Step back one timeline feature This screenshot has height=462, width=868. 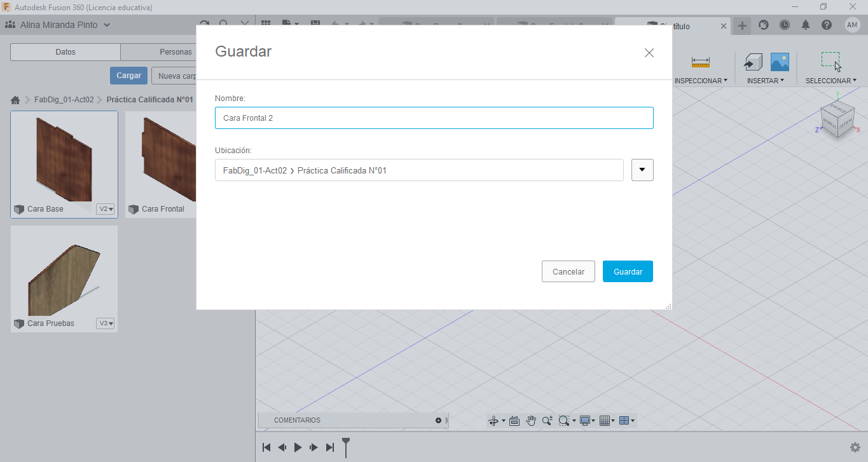(282, 447)
